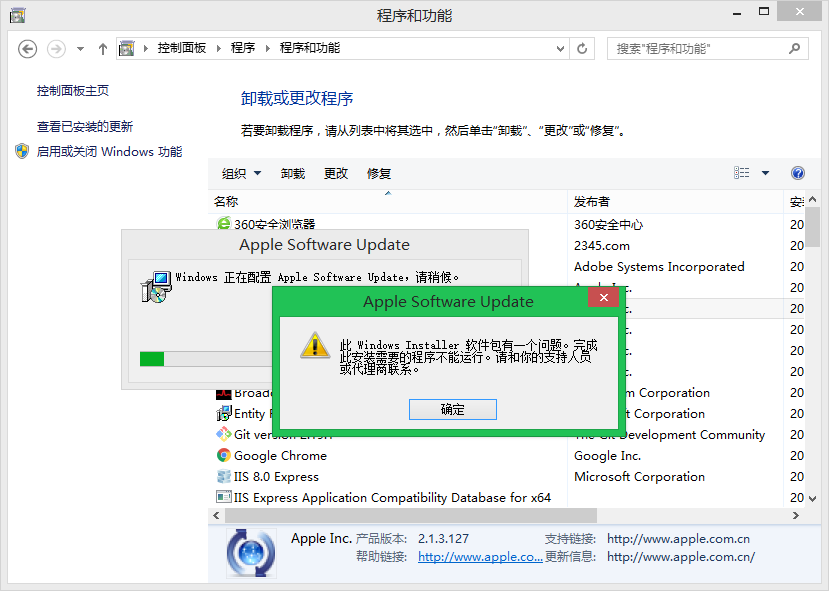Select Adobe Systems Incorporated cell
Image resolution: width=829 pixels, height=591 pixels.
659,266
